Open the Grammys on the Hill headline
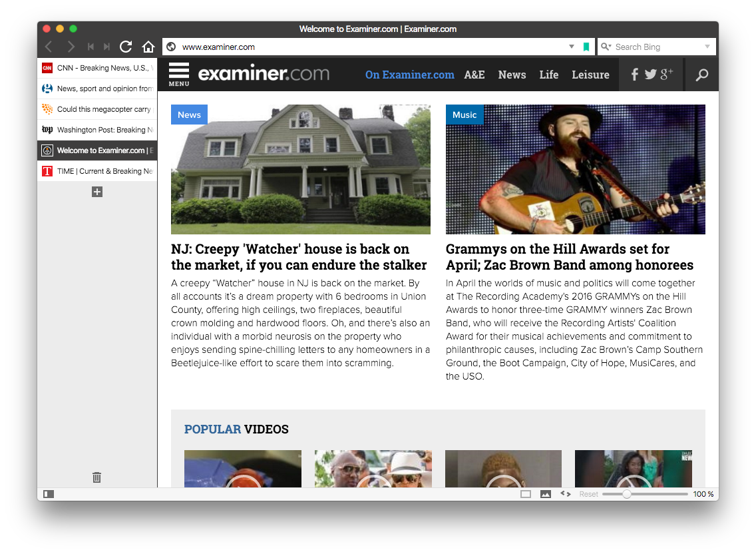Viewport: 756px width, 554px height. pos(570,257)
